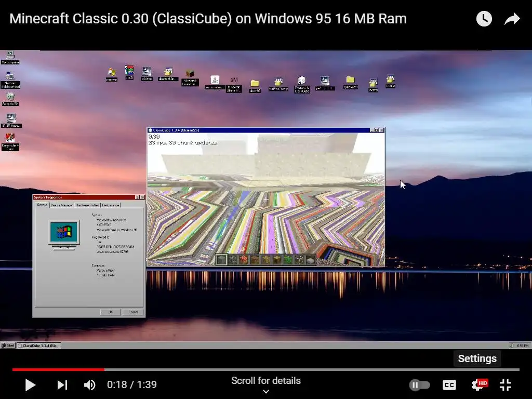
Task: Open the Recycle Bin icon
Action: pos(10,99)
